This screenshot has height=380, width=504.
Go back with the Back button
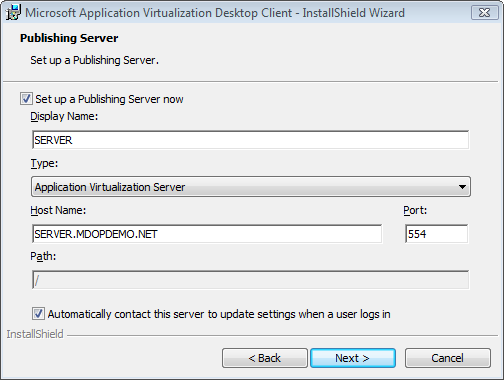coord(265,358)
